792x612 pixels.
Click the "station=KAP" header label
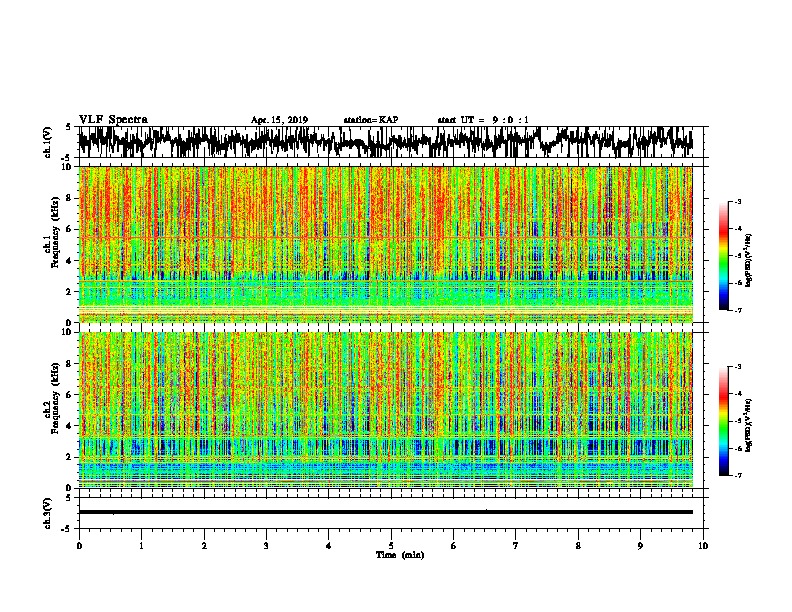click(371, 120)
